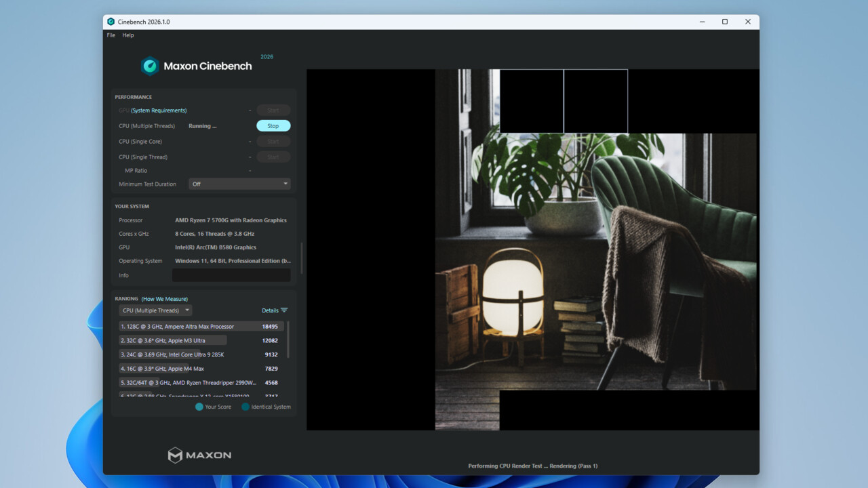Click the score value 4568
Viewport: 868px width, 488px height.
pos(271,383)
